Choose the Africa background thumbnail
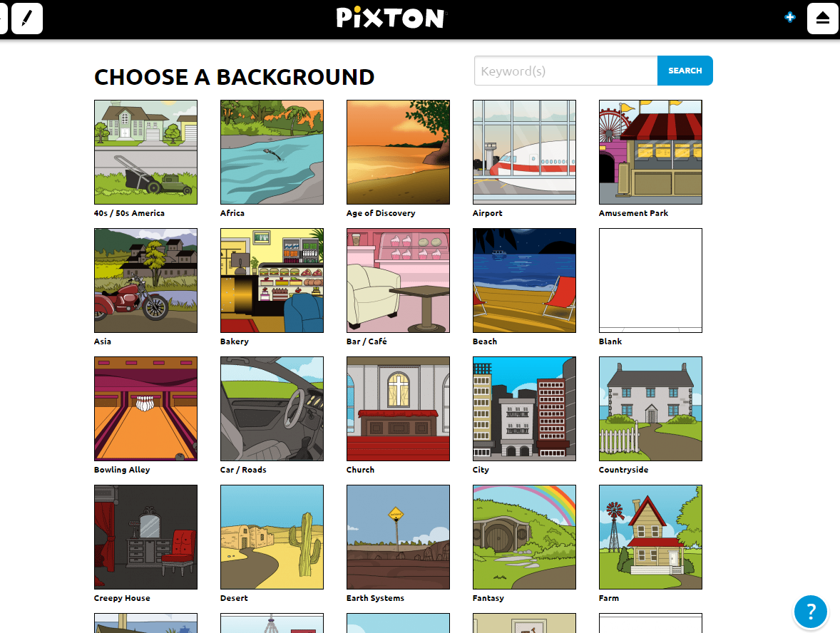840x633 pixels. point(272,152)
